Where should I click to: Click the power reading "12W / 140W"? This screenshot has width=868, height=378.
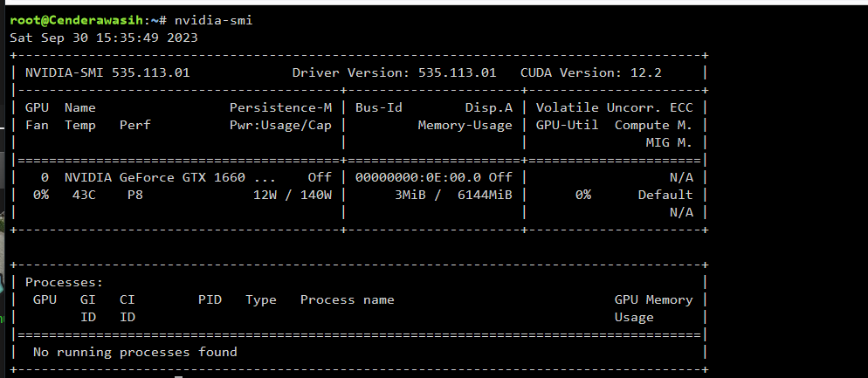point(293,195)
